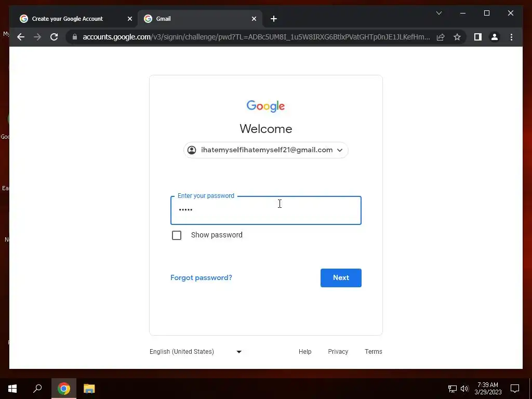Open the Privacy link

tap(338, 352)
